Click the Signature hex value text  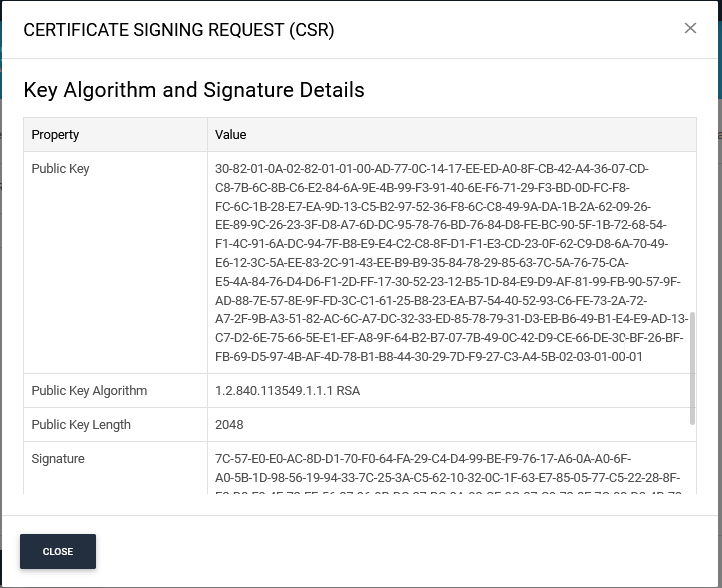(448, 472)
